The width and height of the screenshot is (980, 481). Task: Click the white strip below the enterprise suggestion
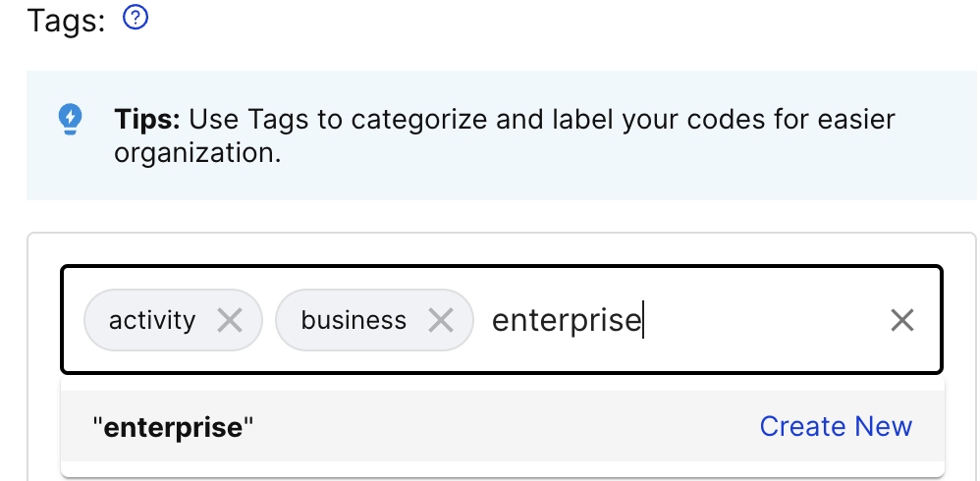tap(503, 468)
